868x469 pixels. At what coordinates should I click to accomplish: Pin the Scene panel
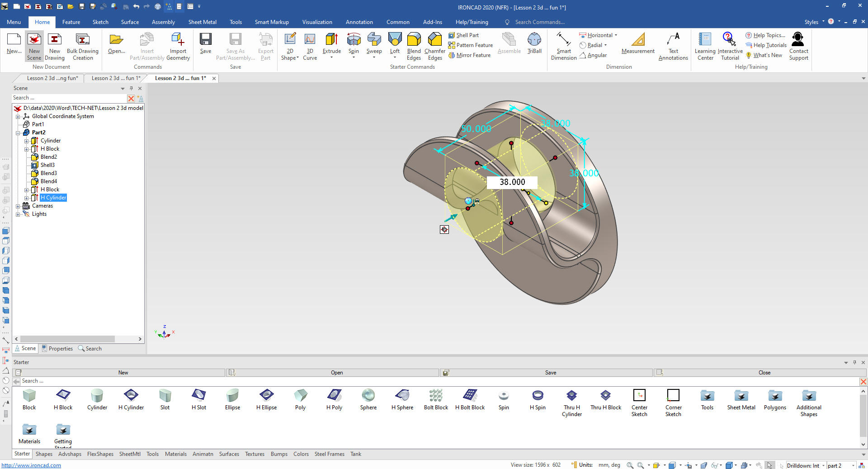(x=131, y=88)
